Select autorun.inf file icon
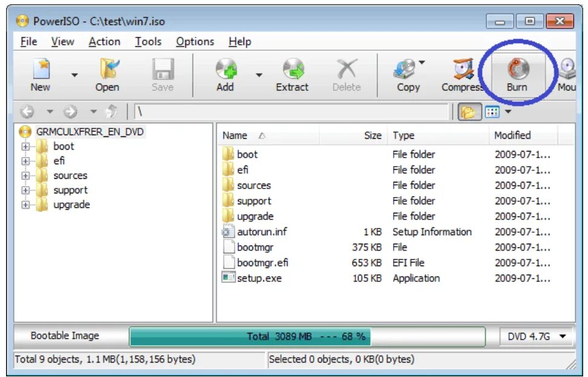The width and height of the screenshot is (588, 377). pos(228,232)
